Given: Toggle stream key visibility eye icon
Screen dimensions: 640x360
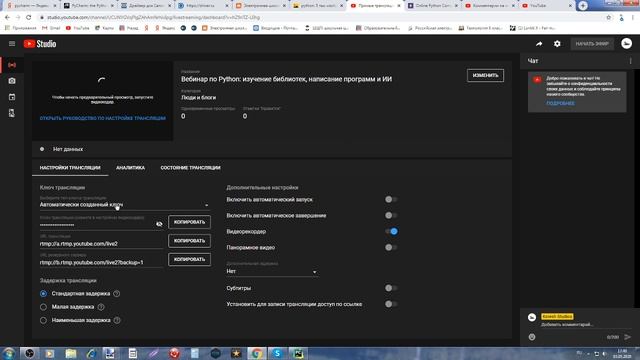Looking at the screenshot, I should [159, 224].
